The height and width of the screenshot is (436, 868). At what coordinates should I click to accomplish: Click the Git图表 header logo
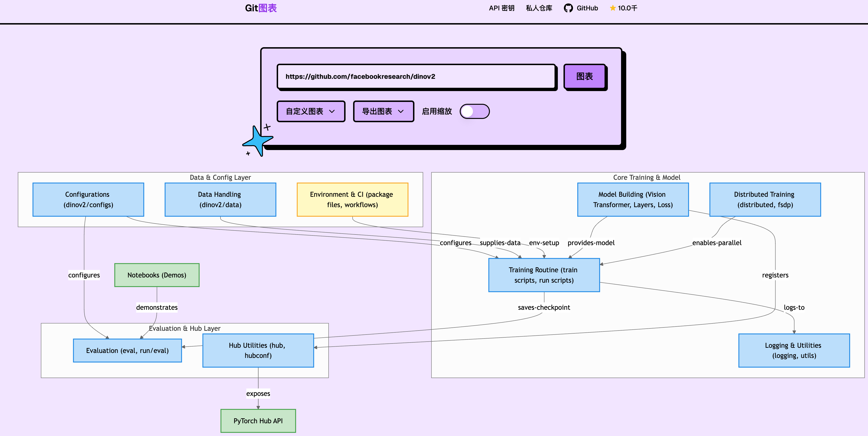tap(261, 8)
